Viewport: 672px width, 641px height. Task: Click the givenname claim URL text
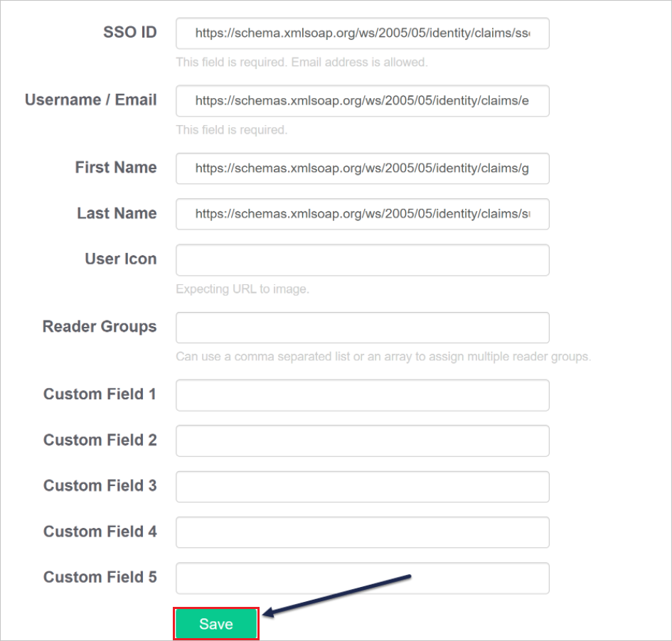(x=362, y=168)
